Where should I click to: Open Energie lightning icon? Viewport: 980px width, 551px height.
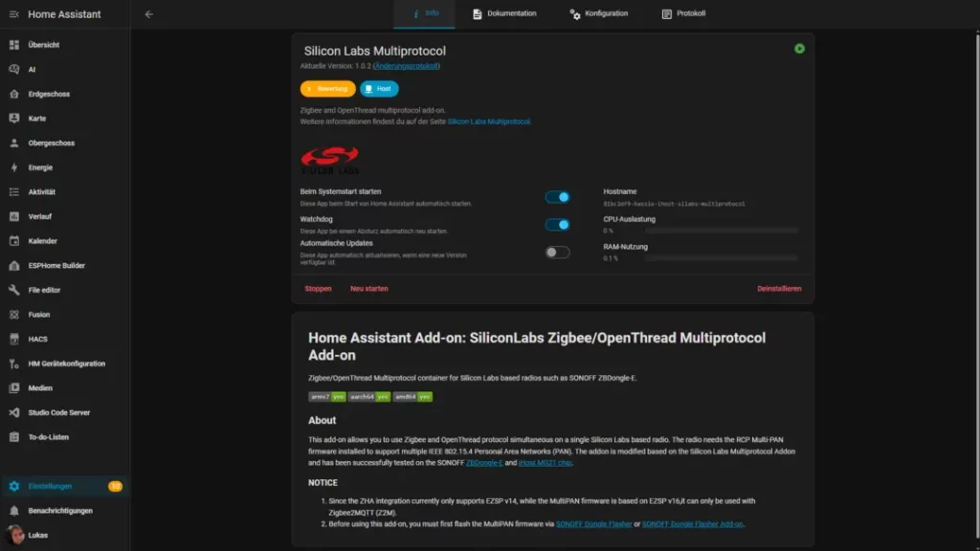13,167
